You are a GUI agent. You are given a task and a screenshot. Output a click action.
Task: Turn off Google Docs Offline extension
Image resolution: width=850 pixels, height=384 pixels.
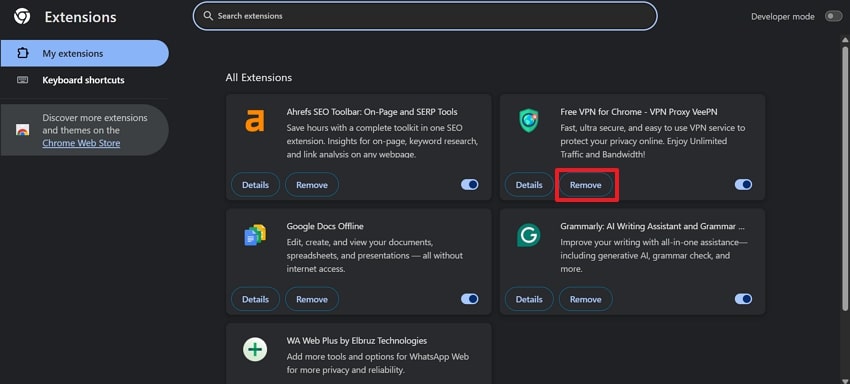pyautogui.click(x=469, y=299)
